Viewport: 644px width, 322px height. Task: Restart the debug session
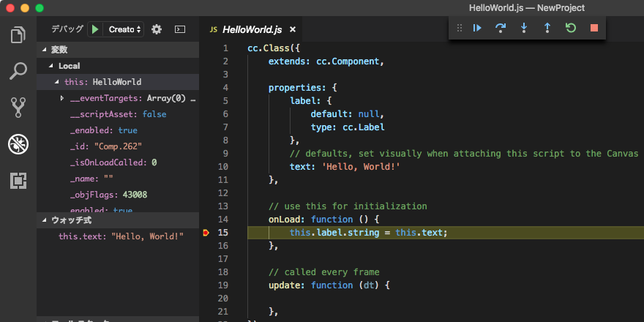pyautogui.click(x=571, y=28)
